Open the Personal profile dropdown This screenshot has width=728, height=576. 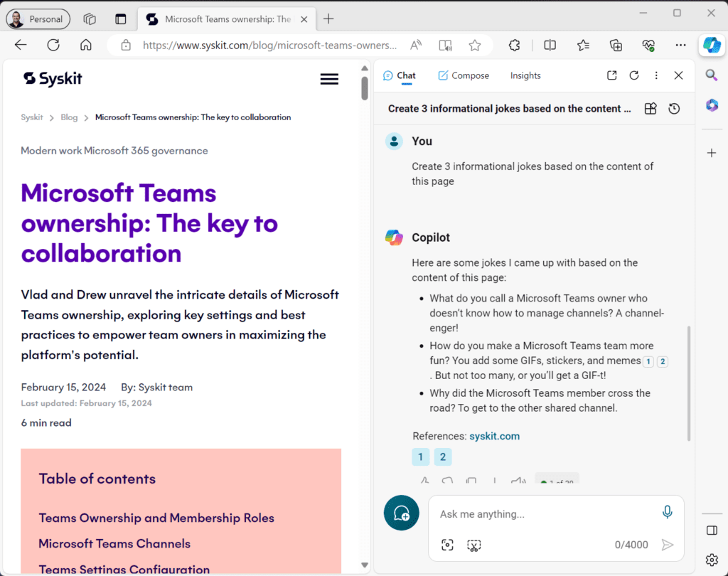[38, 19]
